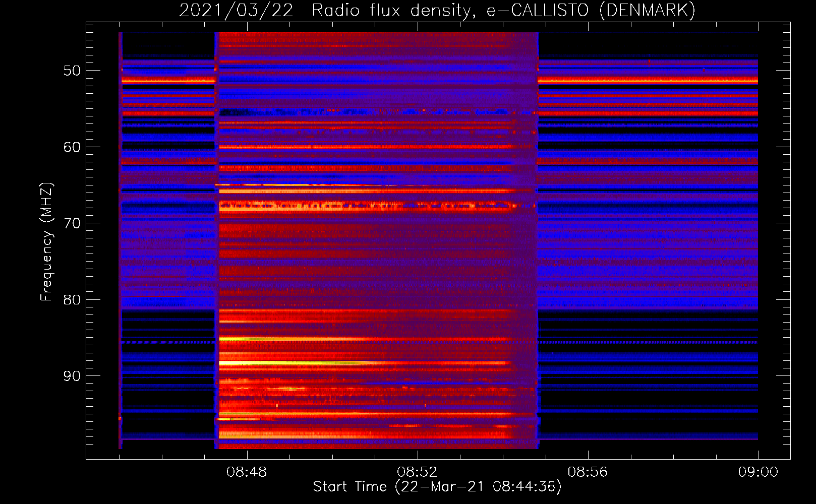This screenshot has height=504, width=816.
Task: Click the 08:56 time axis label
Action: [x=588, y=472]
